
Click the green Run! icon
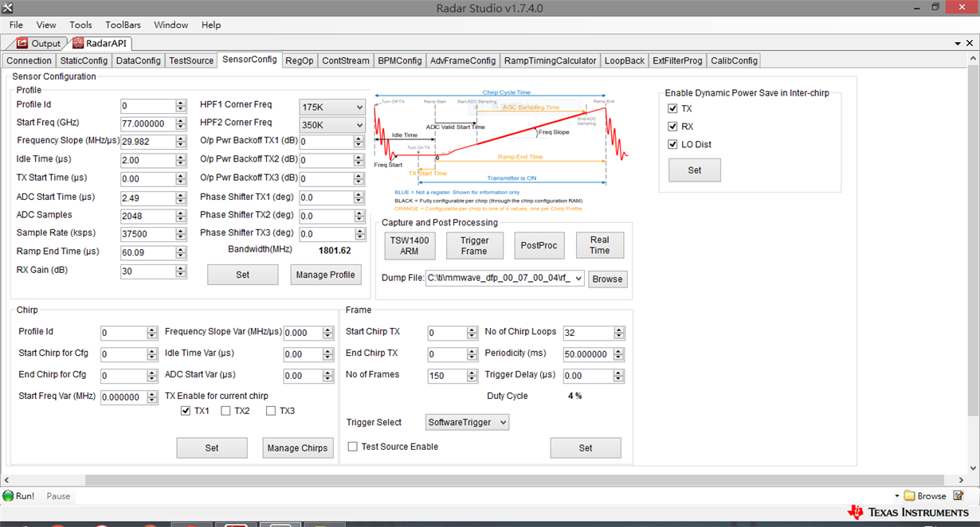click(8, 496)
